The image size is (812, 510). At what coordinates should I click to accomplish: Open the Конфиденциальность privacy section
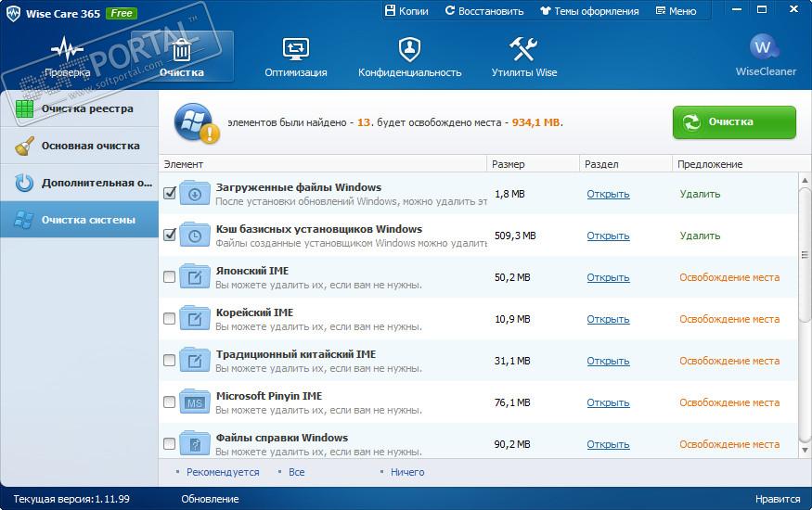click(409, 57)
